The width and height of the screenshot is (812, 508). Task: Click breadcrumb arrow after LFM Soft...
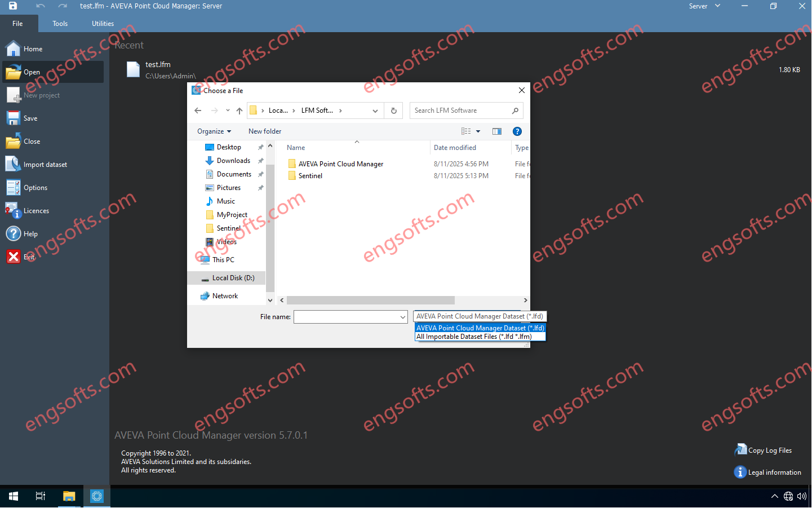pos(340,111)
